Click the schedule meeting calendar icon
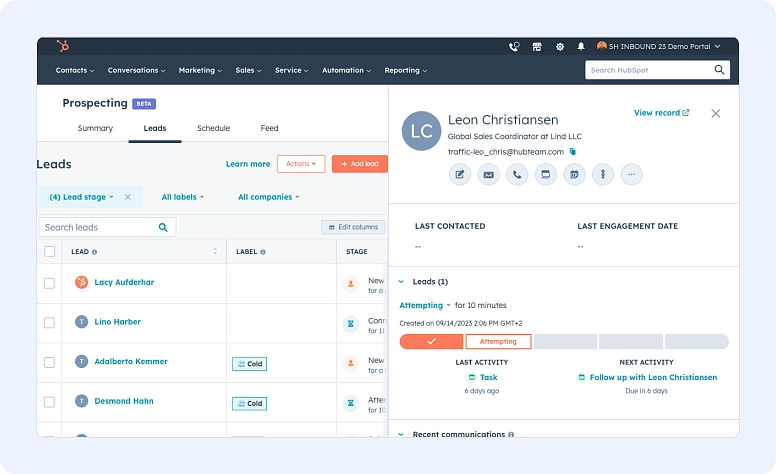 [x=574, y=175]
